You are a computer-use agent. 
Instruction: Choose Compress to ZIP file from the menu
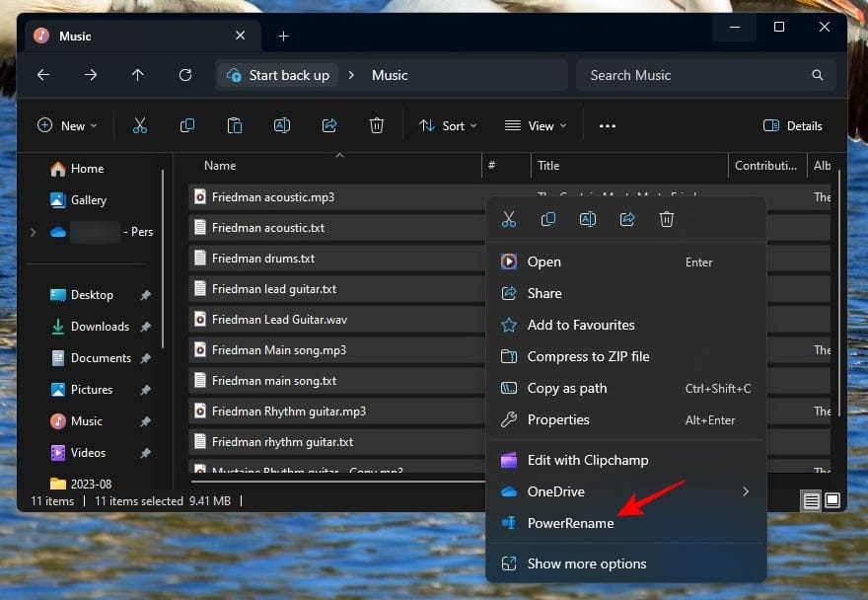pyautogui.click(x=592, y=356)
